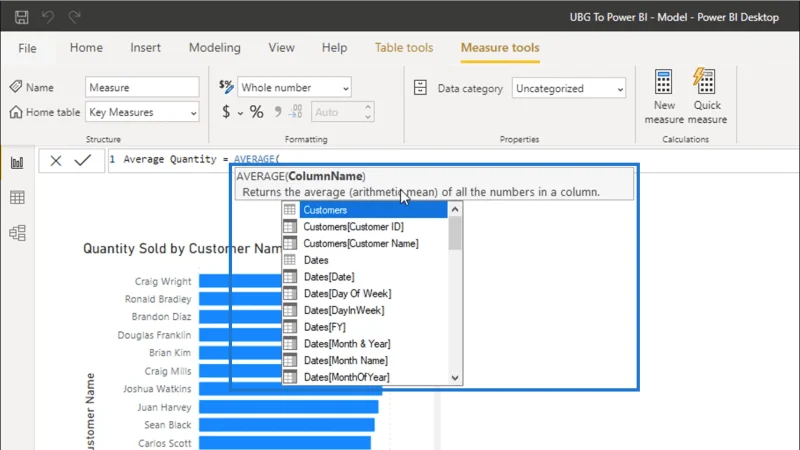The width and height of the screenshot is (800, 450).
Task: Click the autocomplete list scroll up arrow
Action: 455,209
